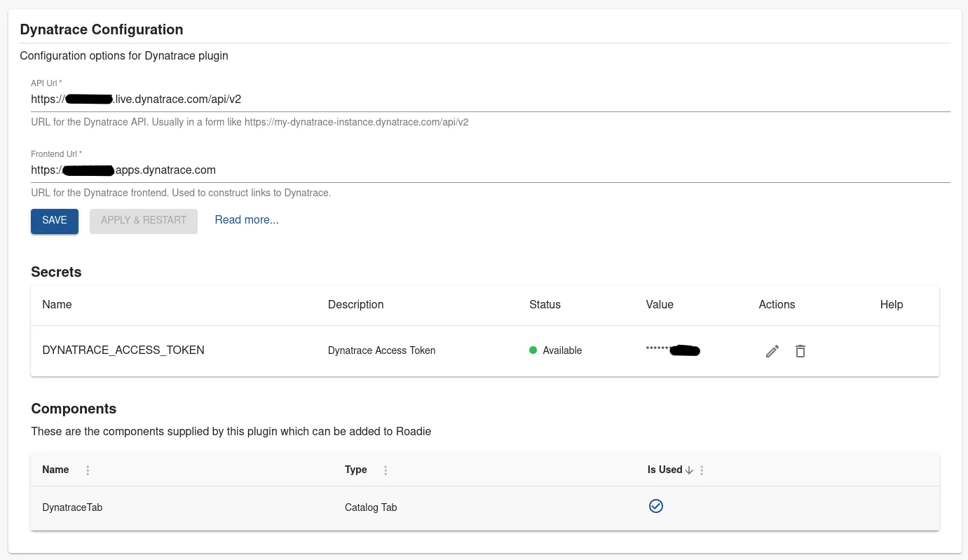Select the Secrets Status column header
The image size is (968, 560).
click(545, 304)
